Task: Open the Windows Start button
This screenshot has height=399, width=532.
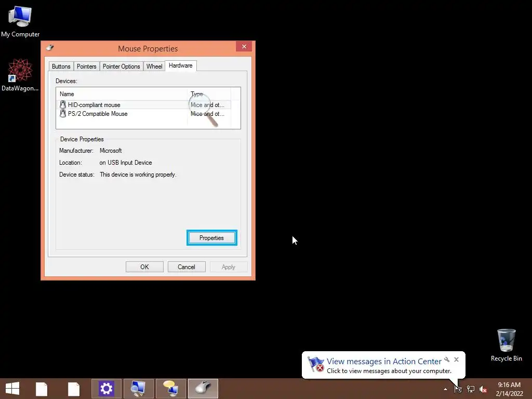Action: coord(12,389)
